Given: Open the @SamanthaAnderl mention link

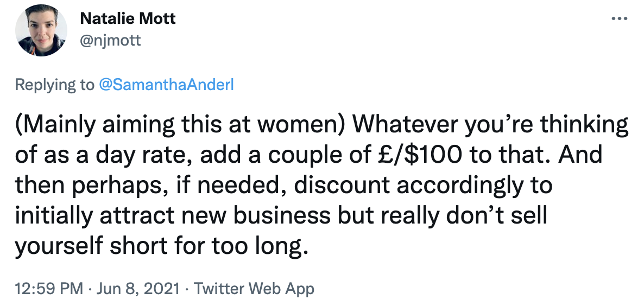Looking at the screenshot, I should point(166,85).
